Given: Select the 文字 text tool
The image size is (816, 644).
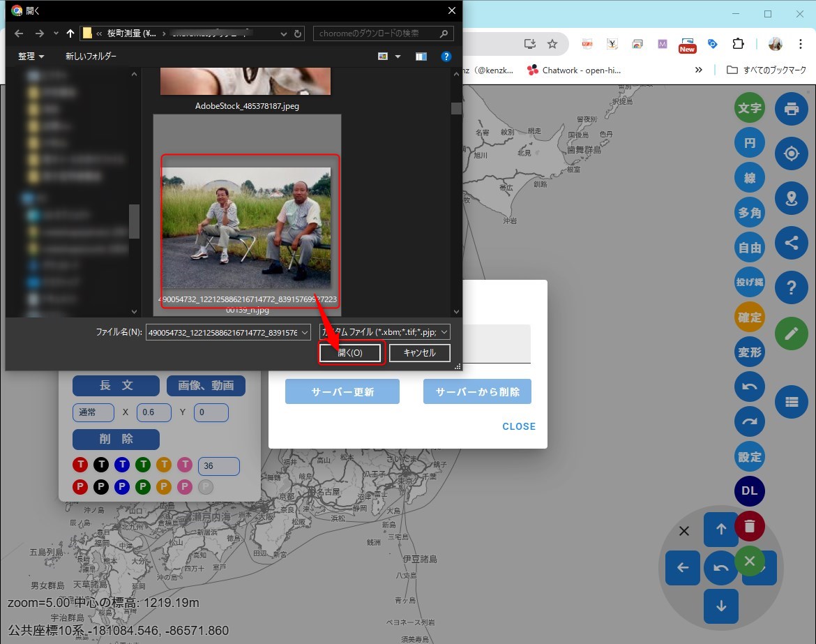Looking at the screenshot, I should pos(750,109).
